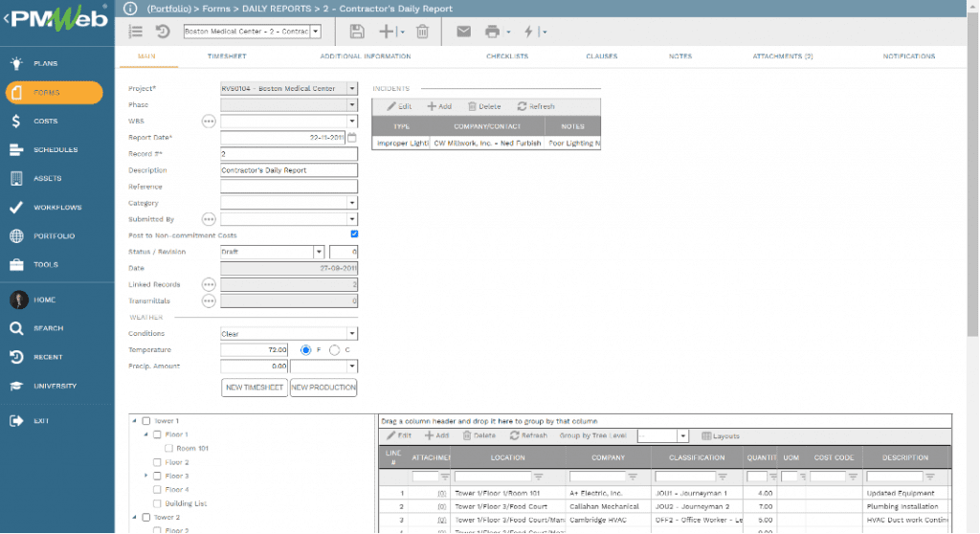Click the ellipsis button next to Linked Records
The width and height of the screenshot is (980, 534).
pyautogui.click(x=209, y=284)
